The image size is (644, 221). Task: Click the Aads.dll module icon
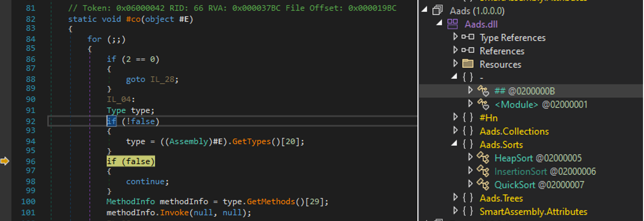452,24
